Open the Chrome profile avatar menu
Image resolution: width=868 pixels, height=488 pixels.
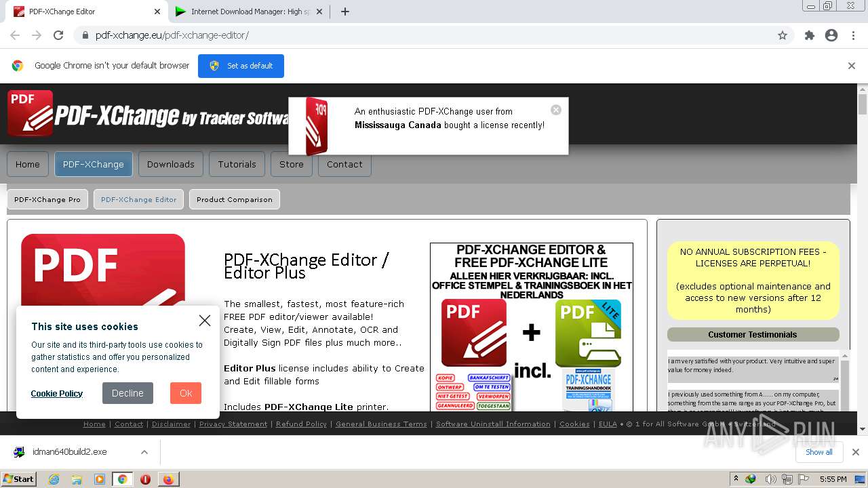[831, 35]
